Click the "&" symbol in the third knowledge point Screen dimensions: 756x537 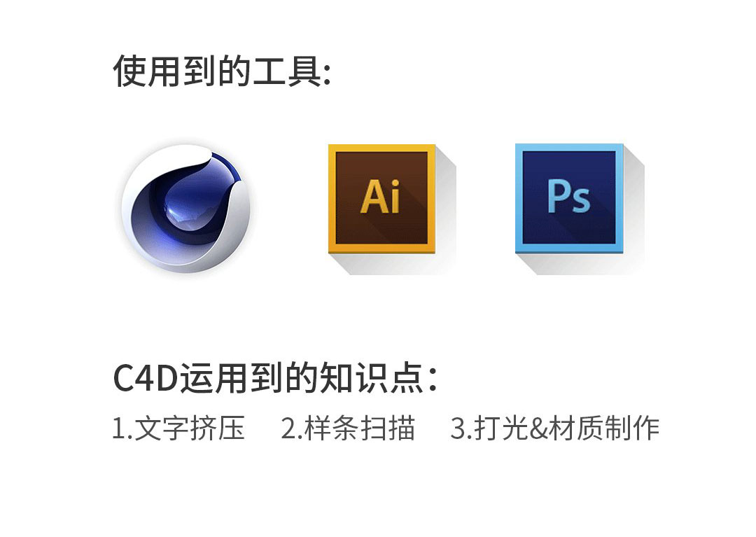tap(538, 428)
